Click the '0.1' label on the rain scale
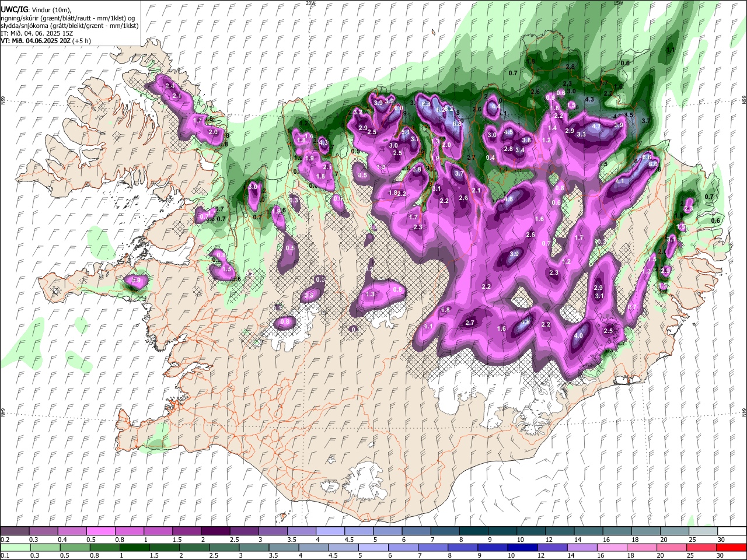The image size is (747, 560). pos(5,555)
